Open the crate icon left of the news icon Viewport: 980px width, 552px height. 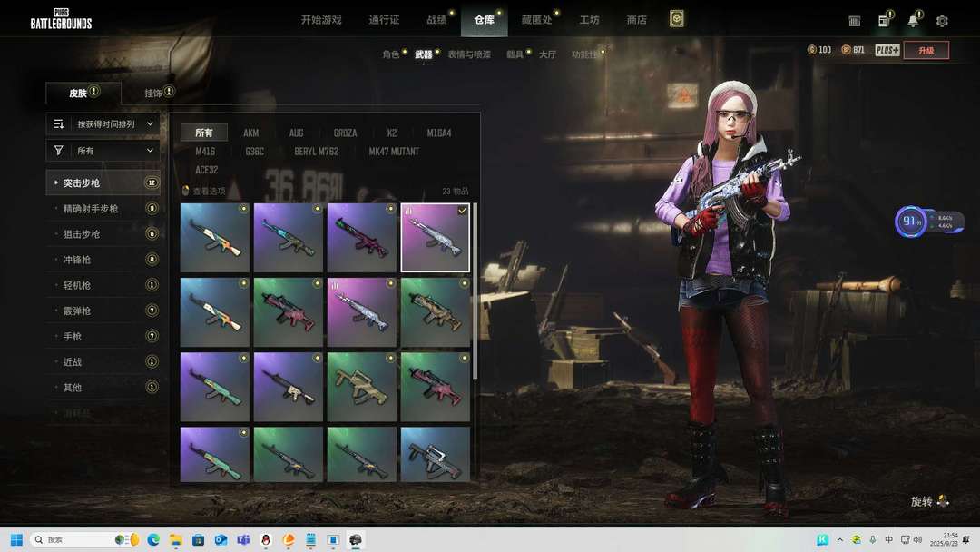click(x=855, y=21)
